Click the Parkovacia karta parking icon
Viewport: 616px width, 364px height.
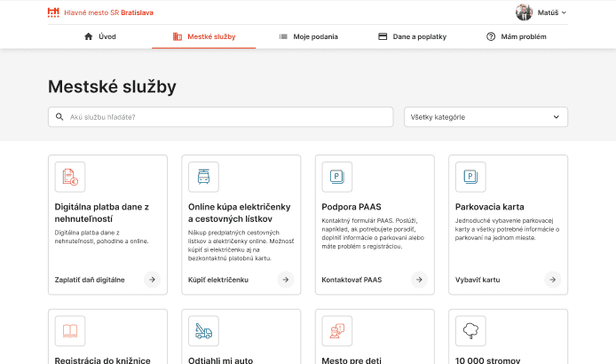pyautogui.click(x=470, y=178)
